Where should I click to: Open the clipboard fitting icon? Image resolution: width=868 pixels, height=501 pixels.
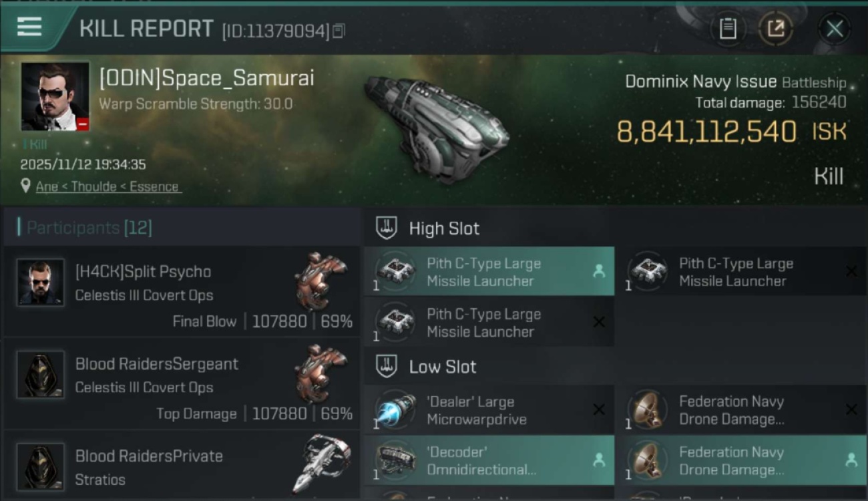pos(727,29)
